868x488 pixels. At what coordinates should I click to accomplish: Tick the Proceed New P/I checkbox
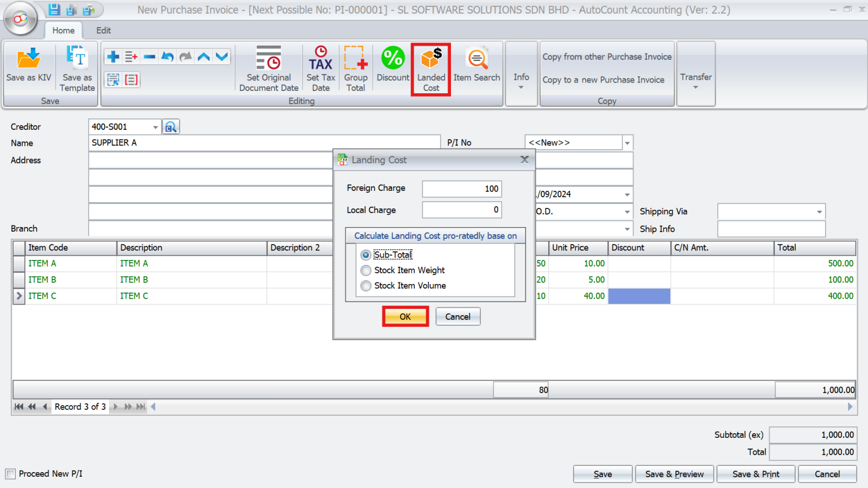[x=10, y=474]
